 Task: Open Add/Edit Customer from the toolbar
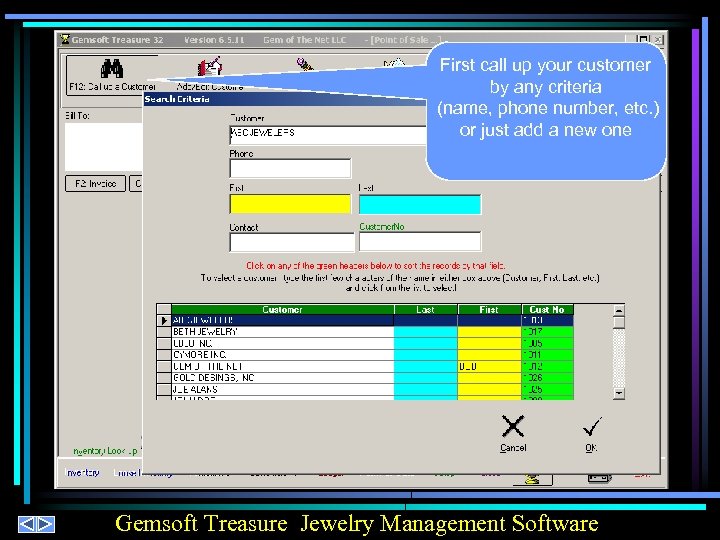click(x=210, y=73)
